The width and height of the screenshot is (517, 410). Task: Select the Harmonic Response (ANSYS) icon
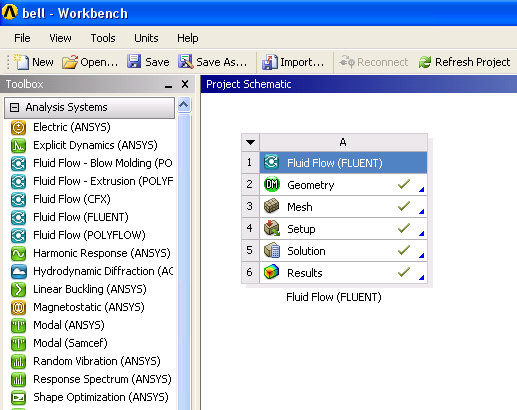click(18, 253)
